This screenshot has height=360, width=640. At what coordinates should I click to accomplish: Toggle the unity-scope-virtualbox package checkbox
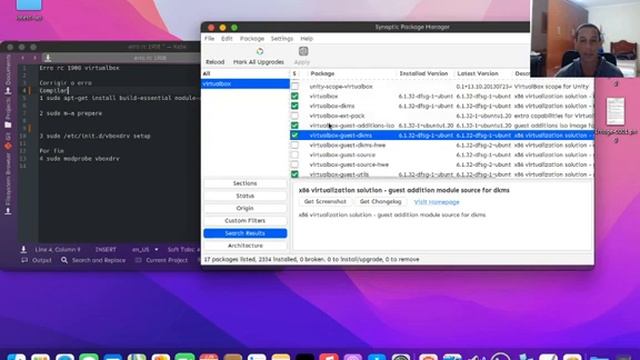point(295,87)
